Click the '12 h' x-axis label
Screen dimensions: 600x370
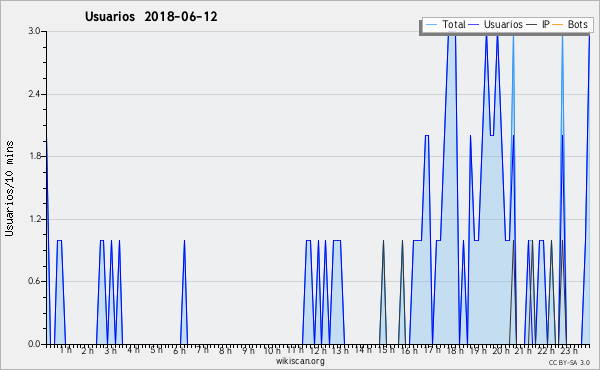click(x=318, y=350)
